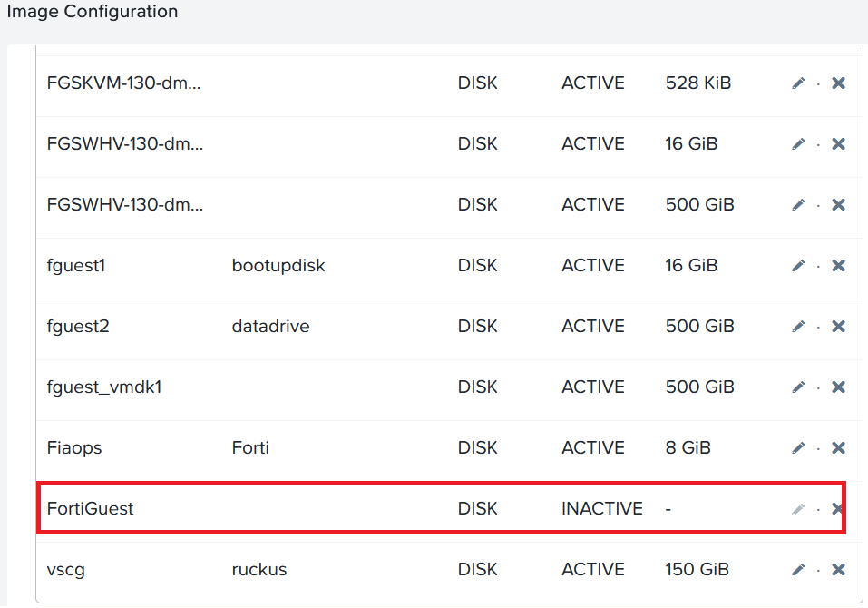The image size is (868, 608).
Task: Edit the fguest1 bootupdisk image
Action: pyautogui.click(x=797, y=265)
